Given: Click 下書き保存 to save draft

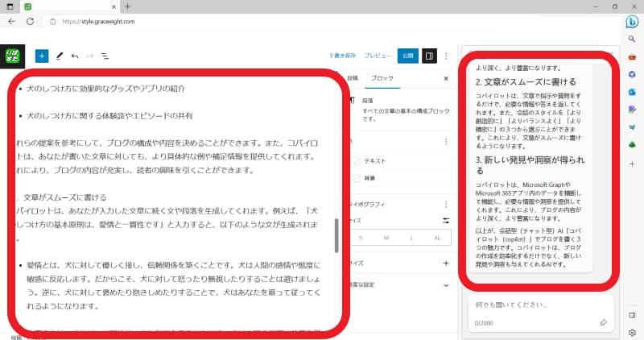Looking at the screenshot, I should coord(341,56).
